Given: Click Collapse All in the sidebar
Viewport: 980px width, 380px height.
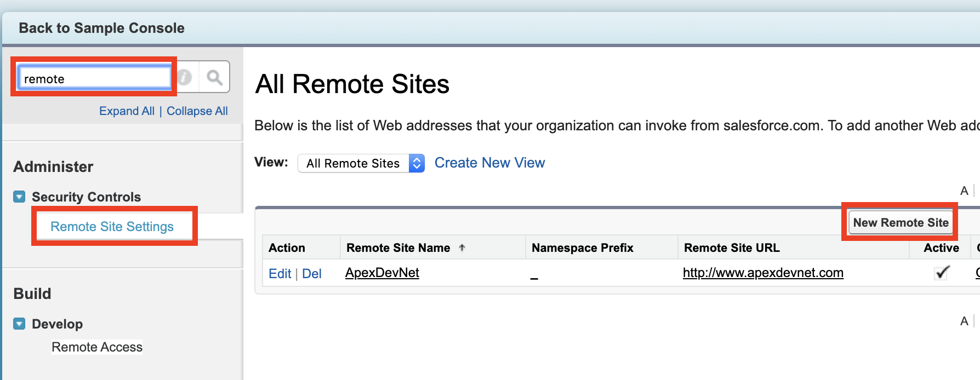Looking at the screenshot, I should [197, 111].
